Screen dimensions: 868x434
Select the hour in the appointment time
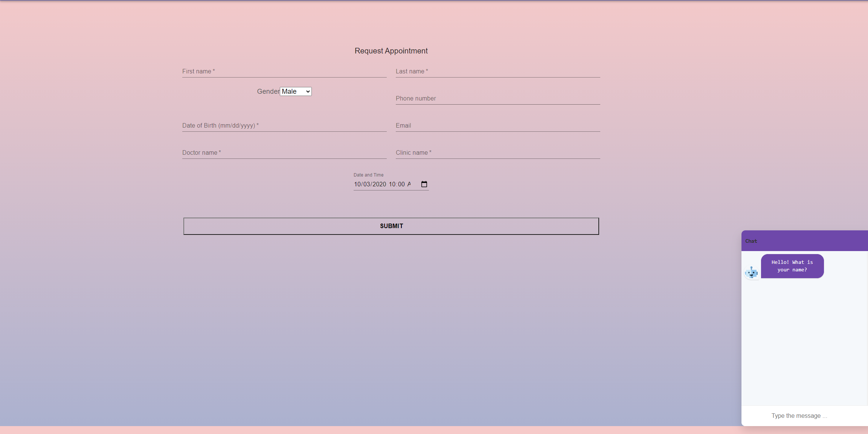click(392, 184)
